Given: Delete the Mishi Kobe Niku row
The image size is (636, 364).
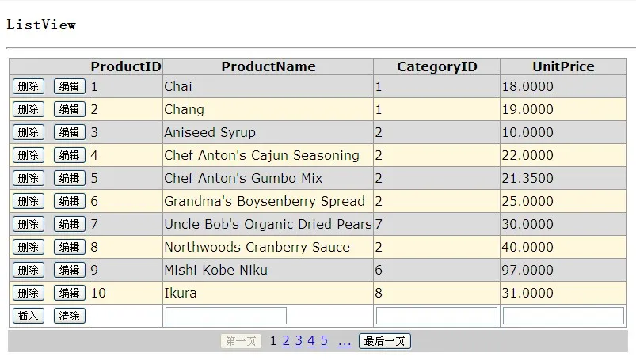Looking at the screenshot, I should point(28,270).
